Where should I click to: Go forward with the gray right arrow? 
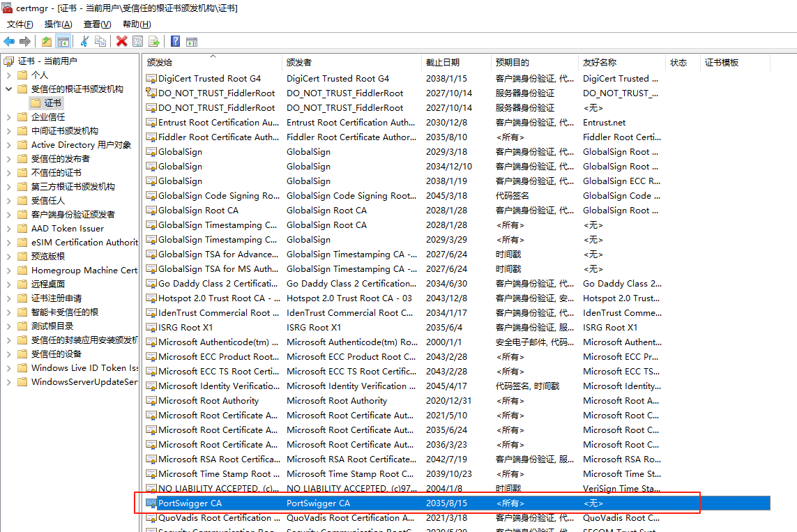25,42
